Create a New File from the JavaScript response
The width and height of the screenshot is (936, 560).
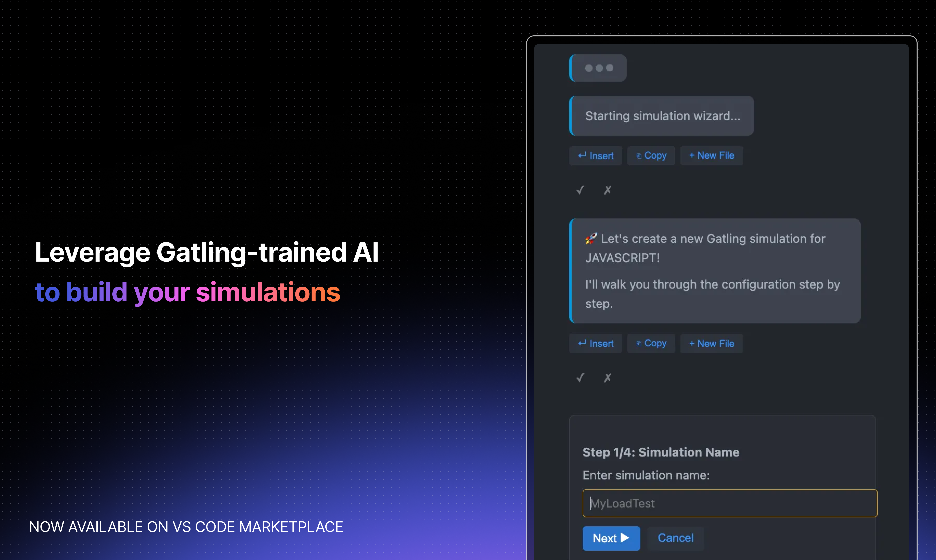[711, 343]
